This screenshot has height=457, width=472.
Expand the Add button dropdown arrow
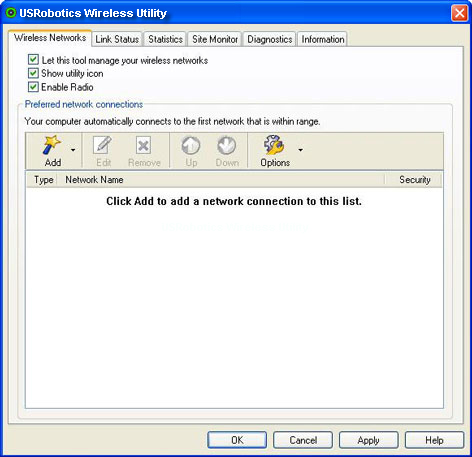pos(73,150)
